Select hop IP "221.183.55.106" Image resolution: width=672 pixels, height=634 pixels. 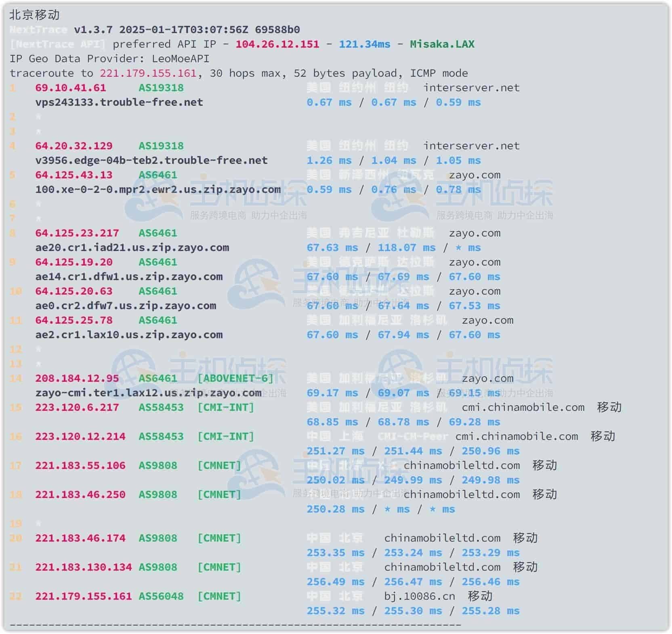click(80, 465)
